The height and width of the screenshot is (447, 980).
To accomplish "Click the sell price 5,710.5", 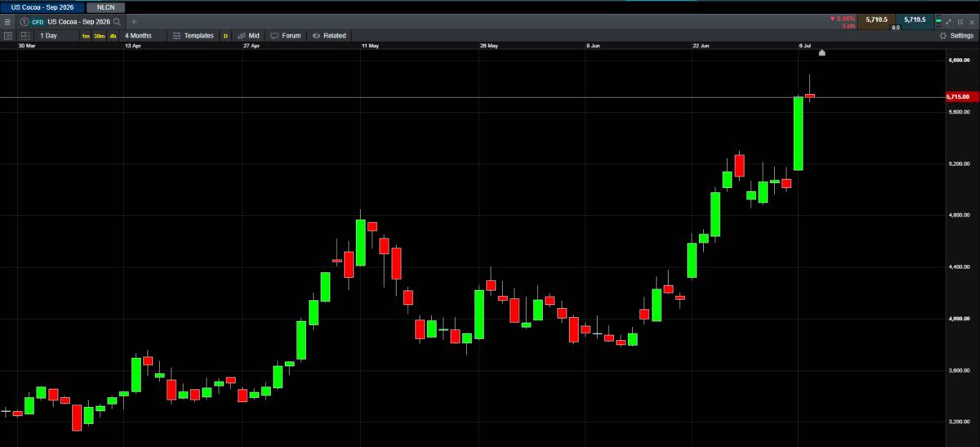I will point(875,19).
